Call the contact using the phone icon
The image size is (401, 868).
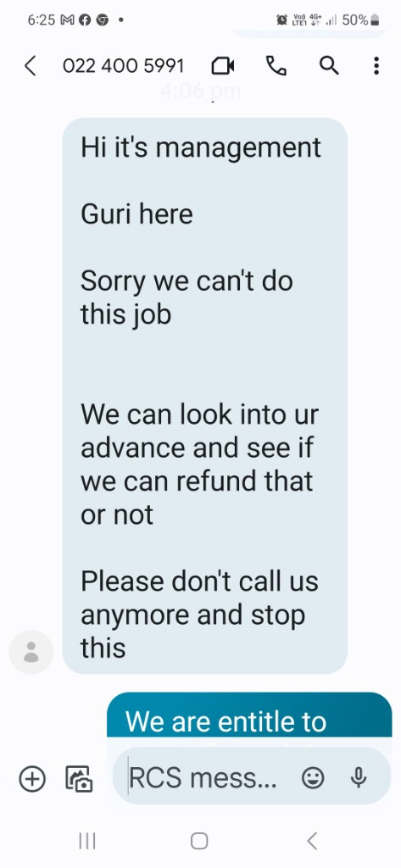(x=276, y=66)
